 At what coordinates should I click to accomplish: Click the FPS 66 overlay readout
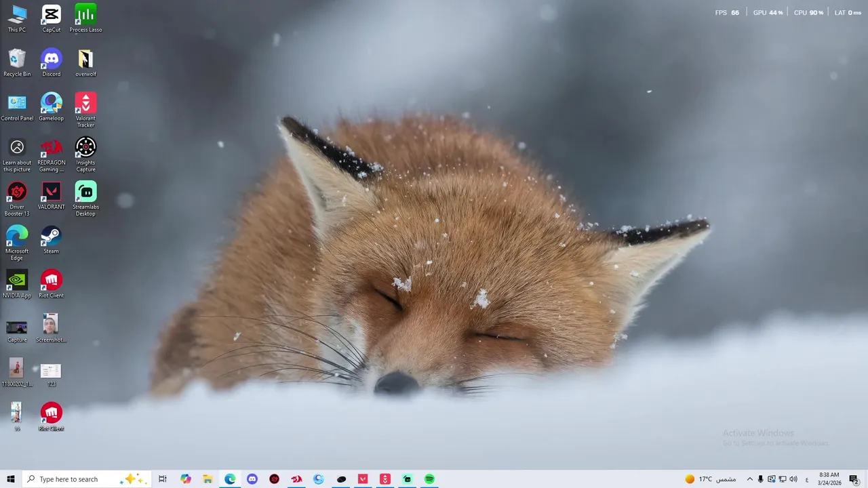[x=727, y=13]
